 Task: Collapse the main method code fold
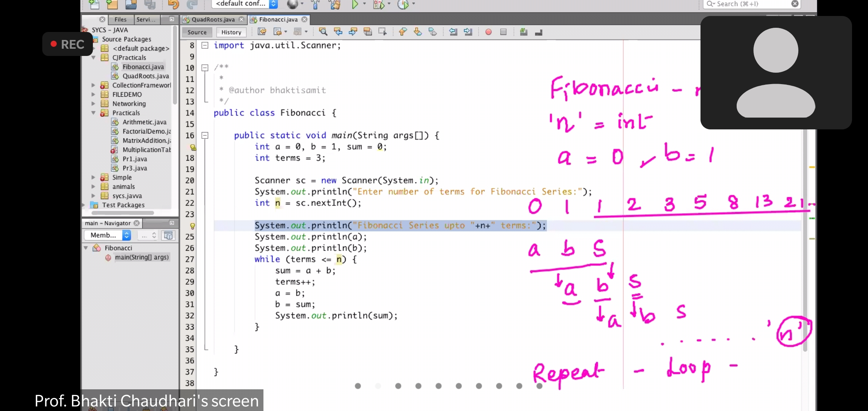tap(205, 135)
